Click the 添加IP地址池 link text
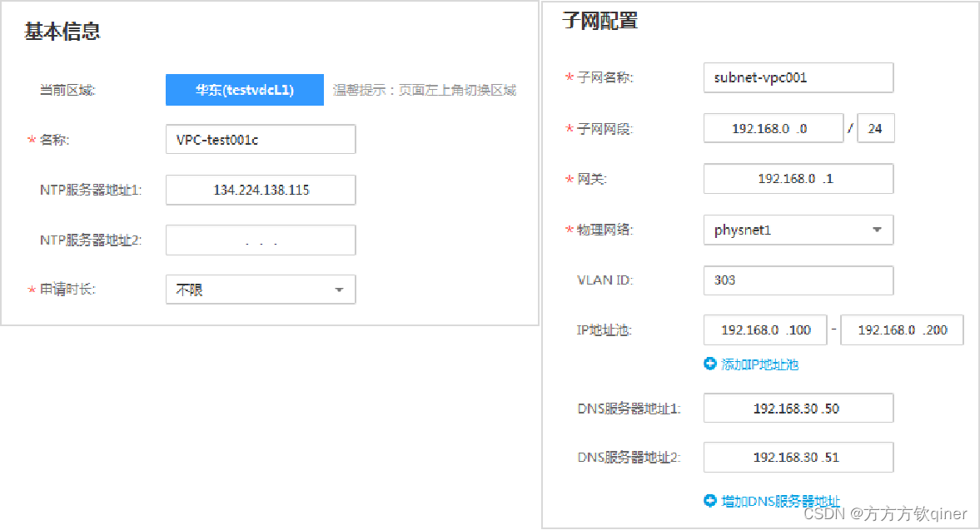Image resolution: width=980 pixels, height=530 pixels. point(760,364)
